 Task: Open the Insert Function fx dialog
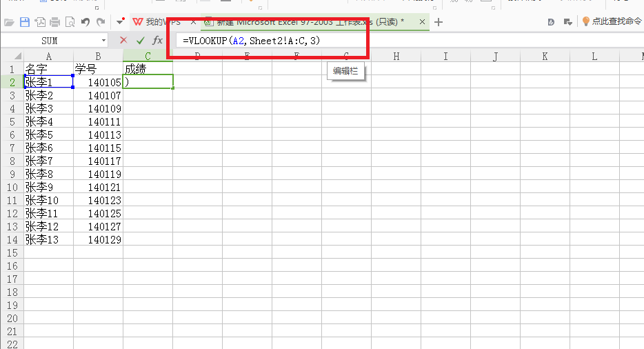tap(158, 41)
